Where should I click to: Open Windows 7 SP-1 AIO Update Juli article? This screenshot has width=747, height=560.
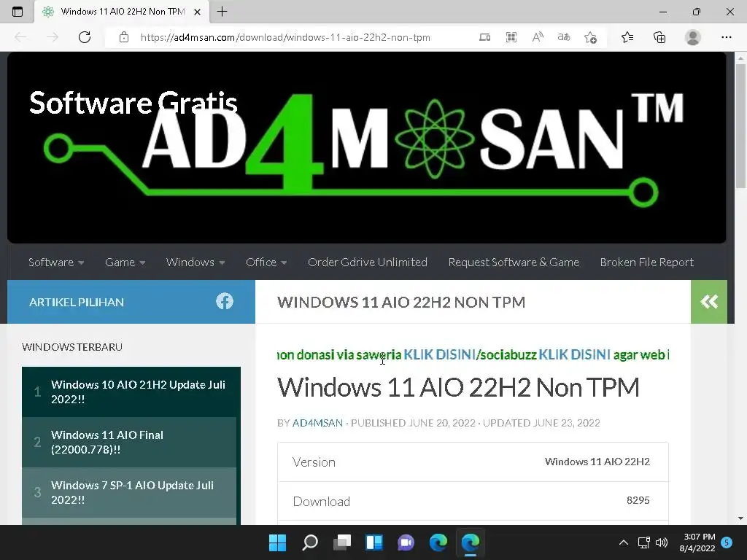click(131, 493)
